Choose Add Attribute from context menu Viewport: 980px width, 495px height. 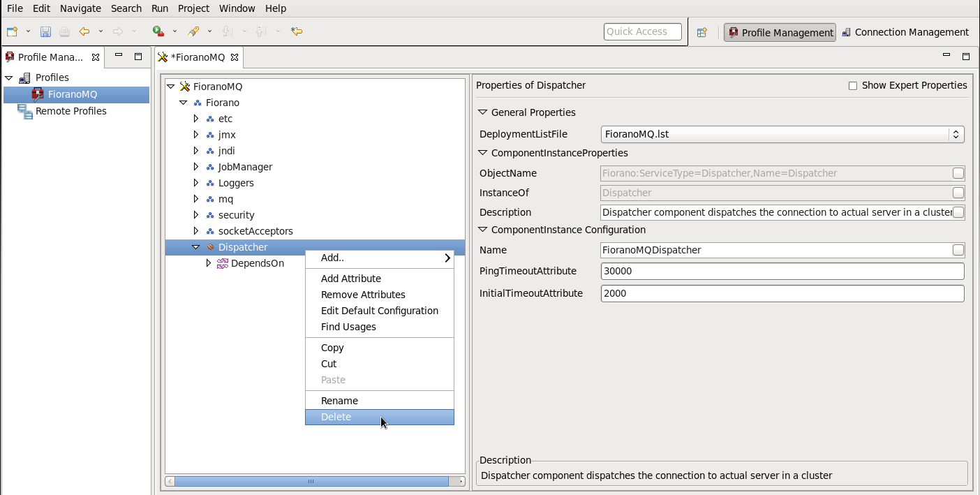click(380, 279)
